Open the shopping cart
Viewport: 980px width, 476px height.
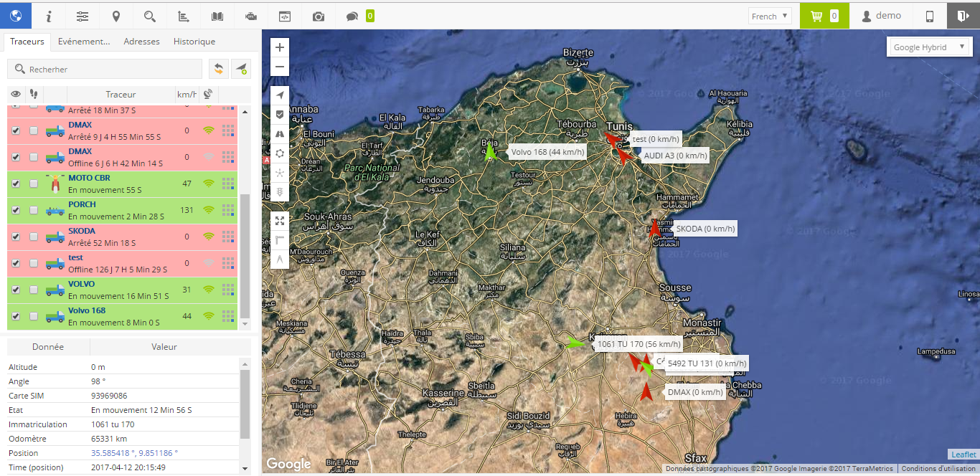coord(824,16)
